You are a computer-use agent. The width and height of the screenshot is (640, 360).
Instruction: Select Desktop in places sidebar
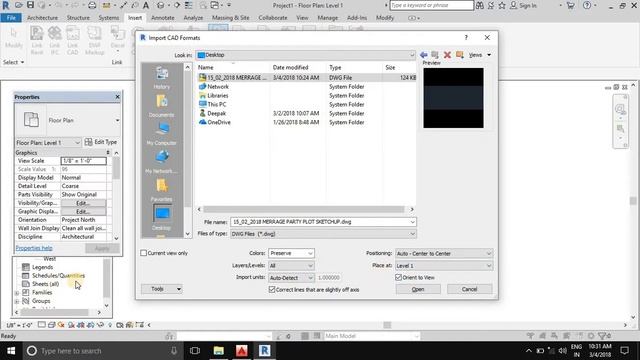(162, 218)
